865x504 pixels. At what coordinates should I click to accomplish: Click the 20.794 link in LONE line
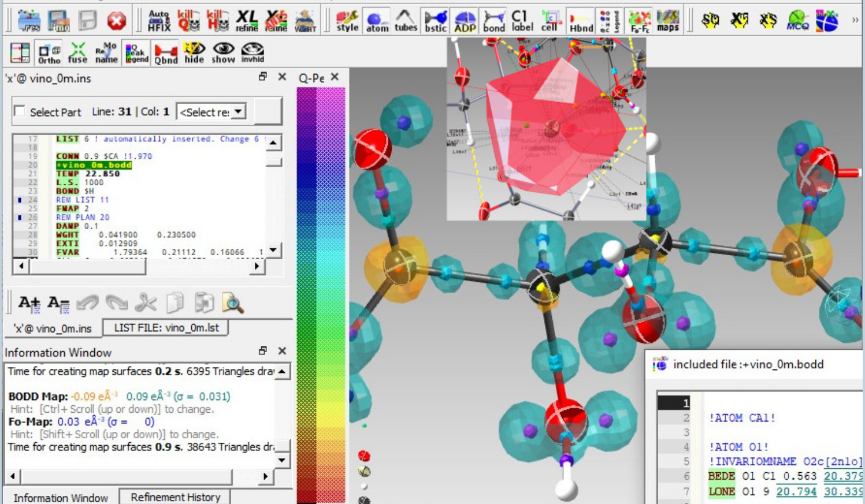pos(796,491)
